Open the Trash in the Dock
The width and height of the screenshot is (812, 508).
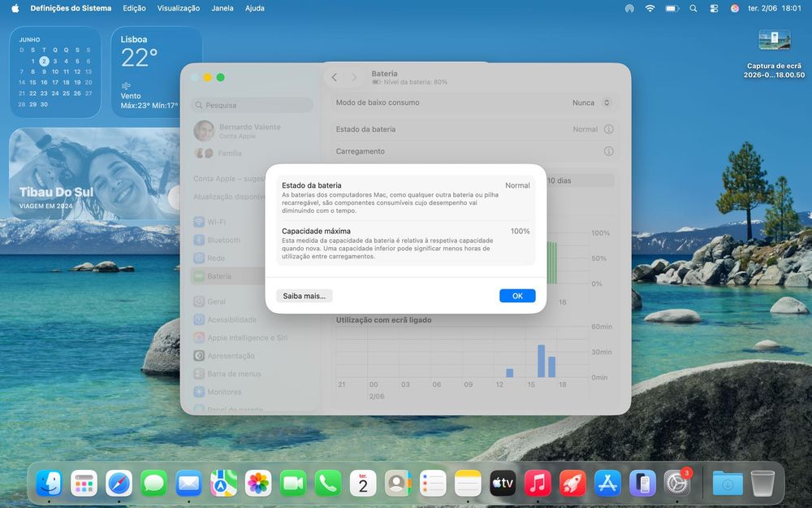[x=762, y=484]
